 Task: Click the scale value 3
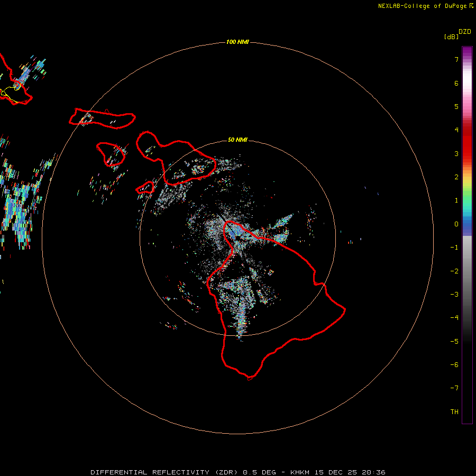456,153
